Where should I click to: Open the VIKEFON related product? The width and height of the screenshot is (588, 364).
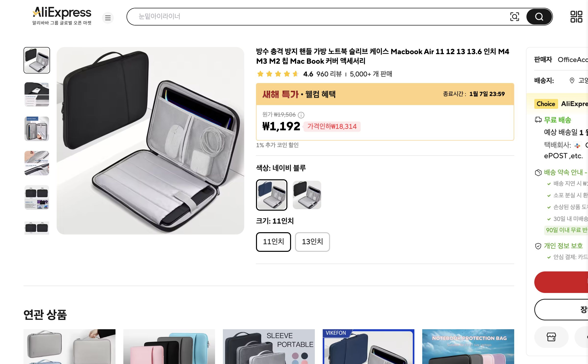pos(368,346)
